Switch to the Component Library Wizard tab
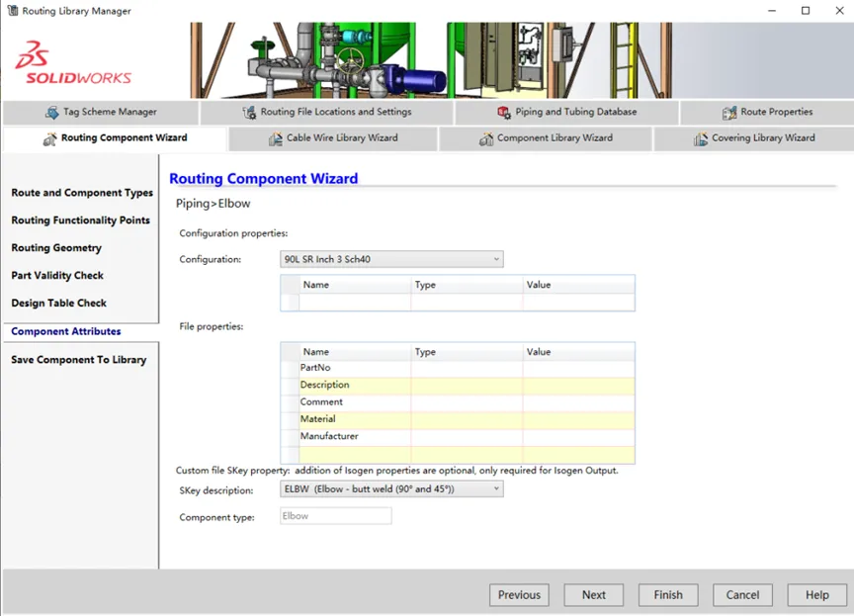The image size is (854, 616). coord(546,138)
